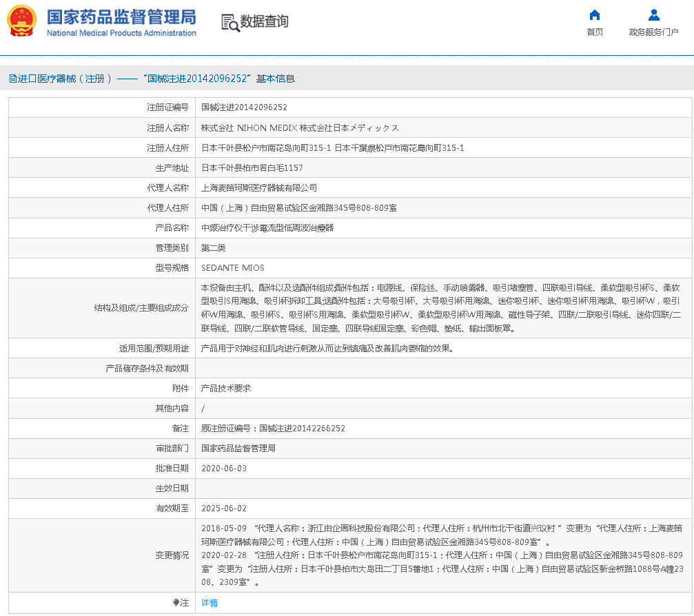Viewport: 694px width, 616px height.
Task: Select agent address 金湘路345号808-809室 value
Action: coord(298,207)
